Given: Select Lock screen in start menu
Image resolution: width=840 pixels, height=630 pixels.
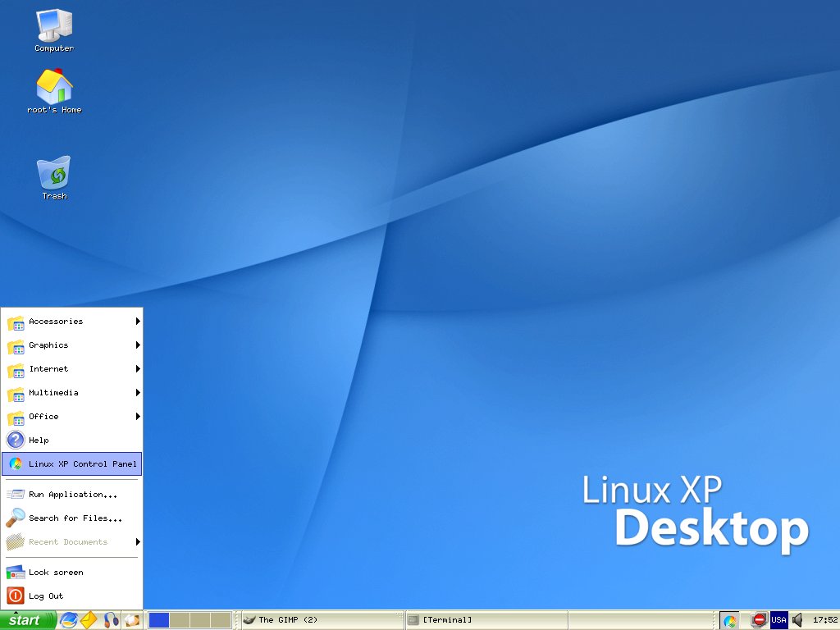Looking at the screenshot, I should (x=72, y=572).
